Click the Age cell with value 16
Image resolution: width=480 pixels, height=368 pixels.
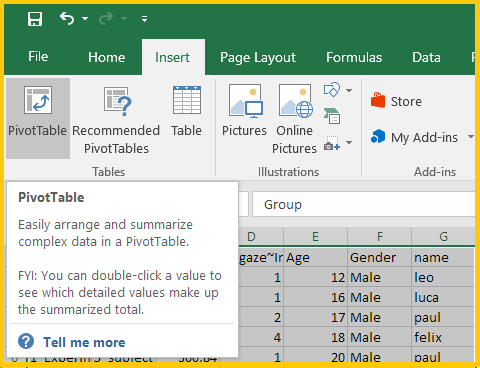coord(315,297)
